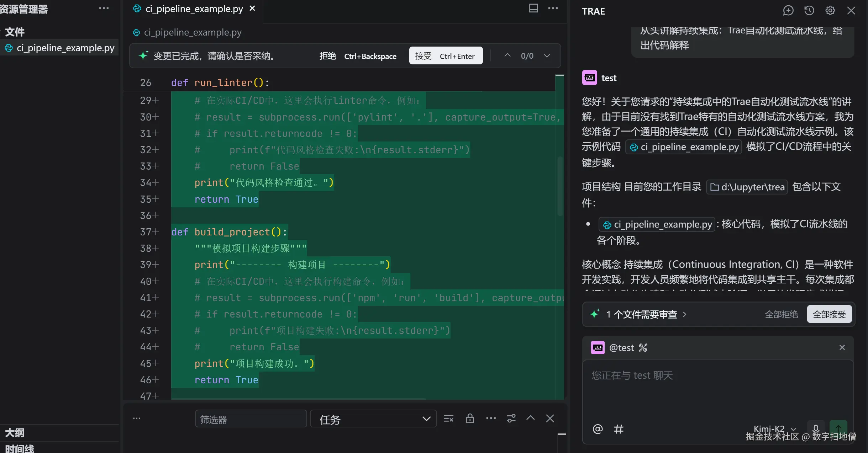Click the # context icon in chat
The image size is (868, 453).
[619, 429]
